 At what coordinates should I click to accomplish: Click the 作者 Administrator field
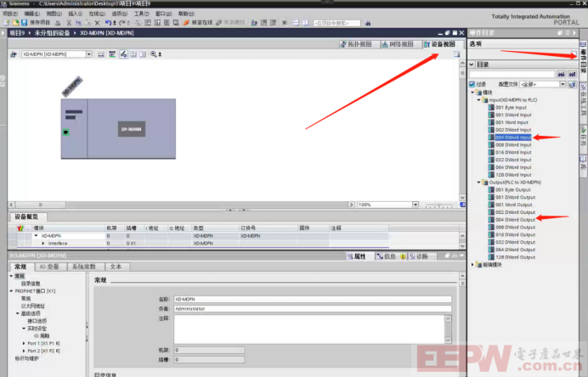(313, 309)
